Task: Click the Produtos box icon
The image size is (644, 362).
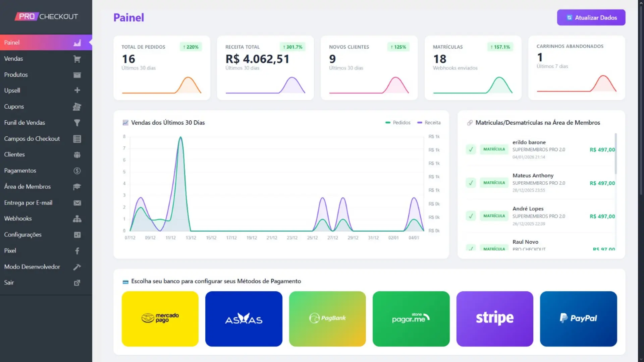Action: [77, 75]
